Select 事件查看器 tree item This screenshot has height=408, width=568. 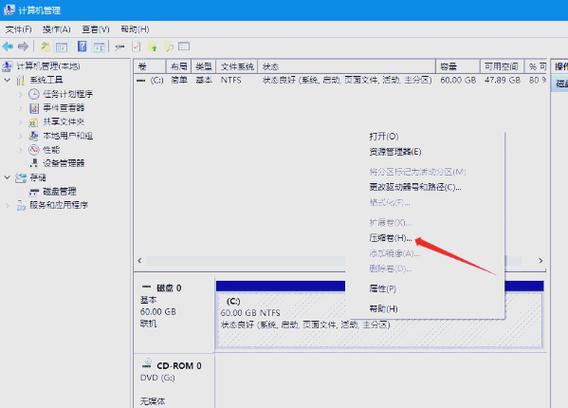click(x=64, y=108)
